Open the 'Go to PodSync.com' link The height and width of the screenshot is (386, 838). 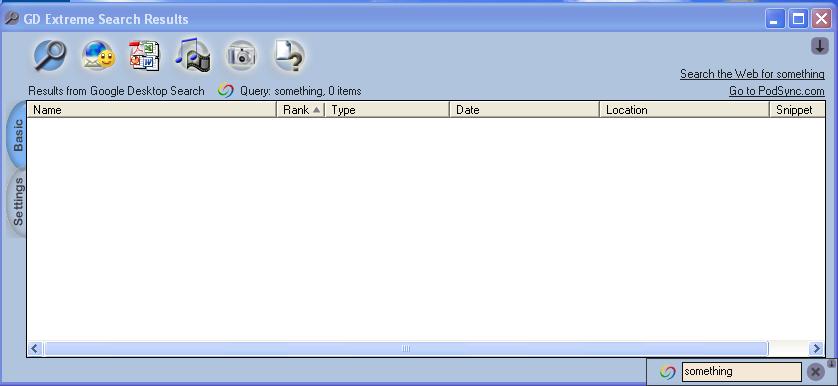(777, 91)
